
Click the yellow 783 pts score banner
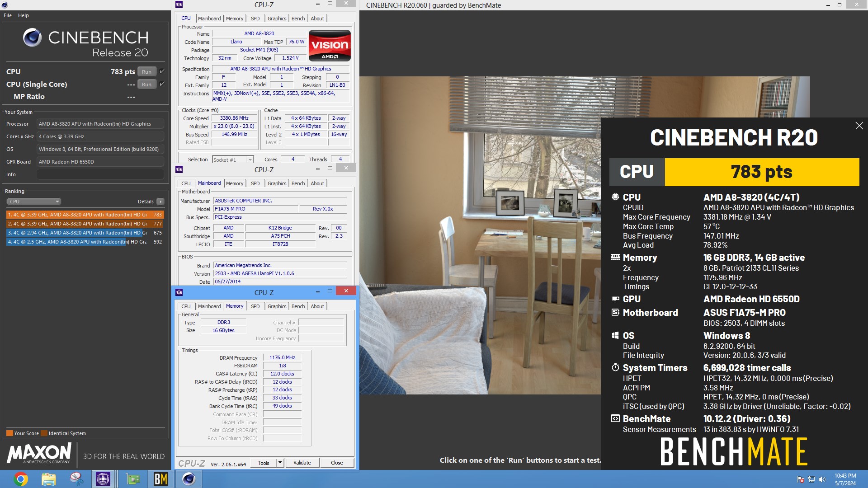[762, 172]
